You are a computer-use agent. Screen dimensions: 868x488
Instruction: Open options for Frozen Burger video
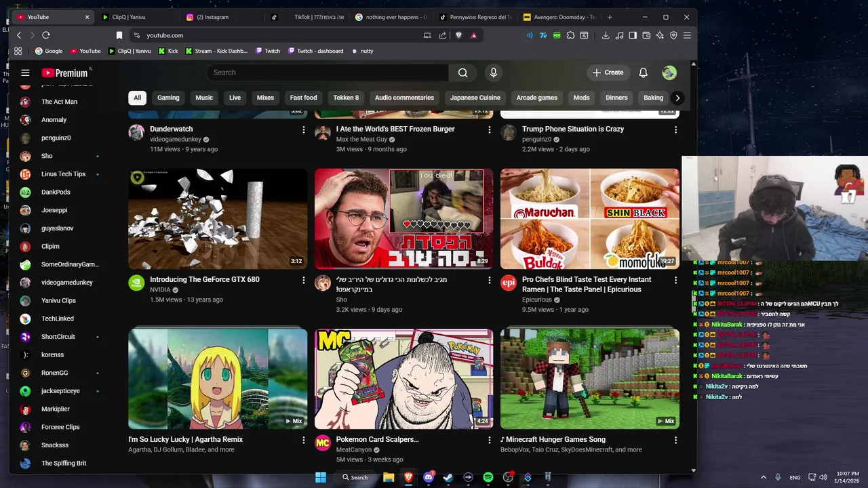(x=489, y=129)
